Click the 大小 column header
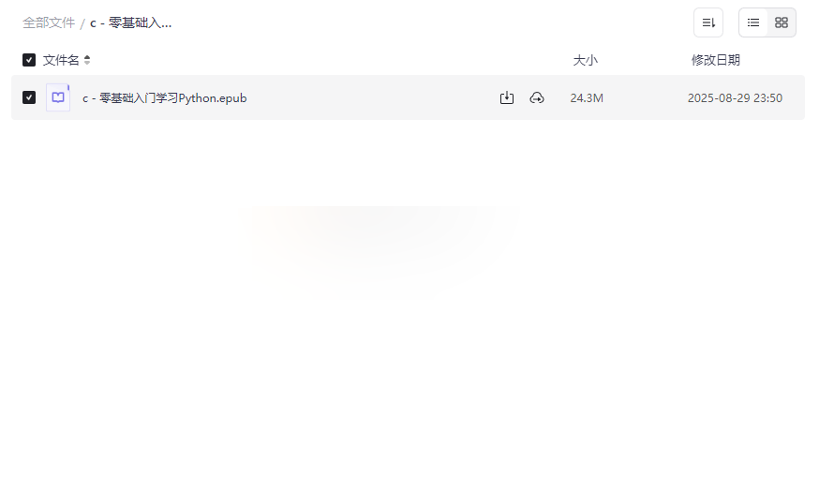 tap(585, 60)
